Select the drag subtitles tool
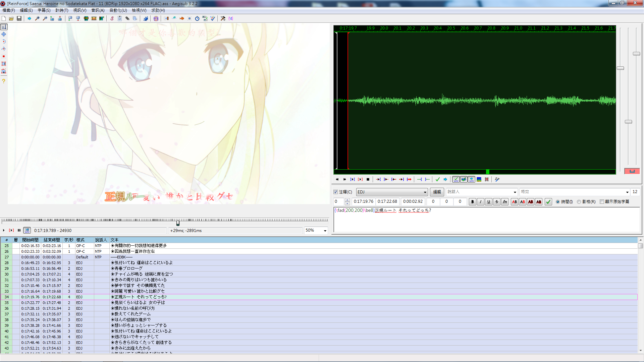The height and width of the screenshot is (362, 644). 4,34
